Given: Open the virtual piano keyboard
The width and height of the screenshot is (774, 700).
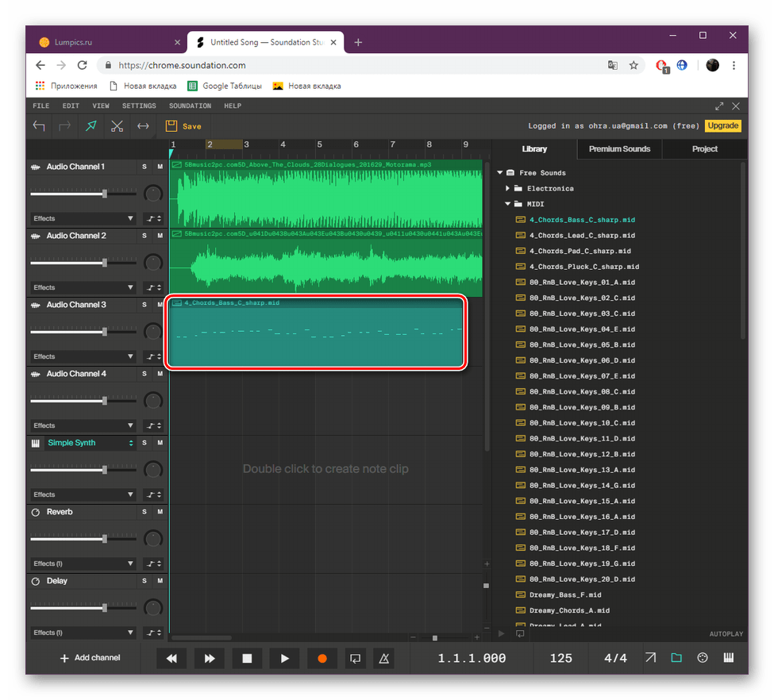Looking at the screenshot, I should point(727,658).
